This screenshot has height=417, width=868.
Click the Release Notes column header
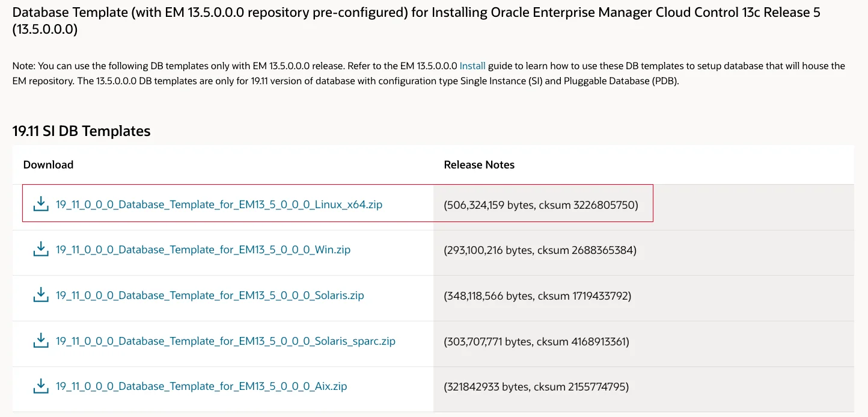click(479, 165)
